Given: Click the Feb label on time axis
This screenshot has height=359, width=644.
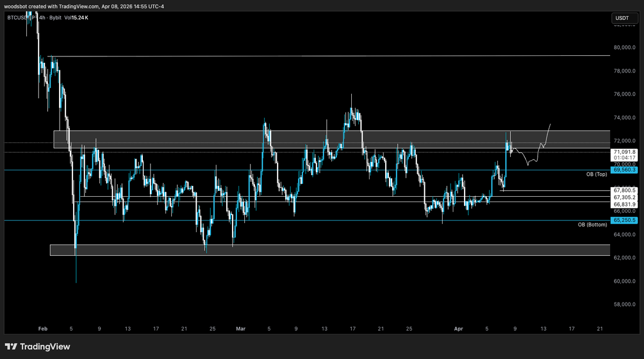Looking at the screenshot, I should pyautogui.click(x=43, y=328).
